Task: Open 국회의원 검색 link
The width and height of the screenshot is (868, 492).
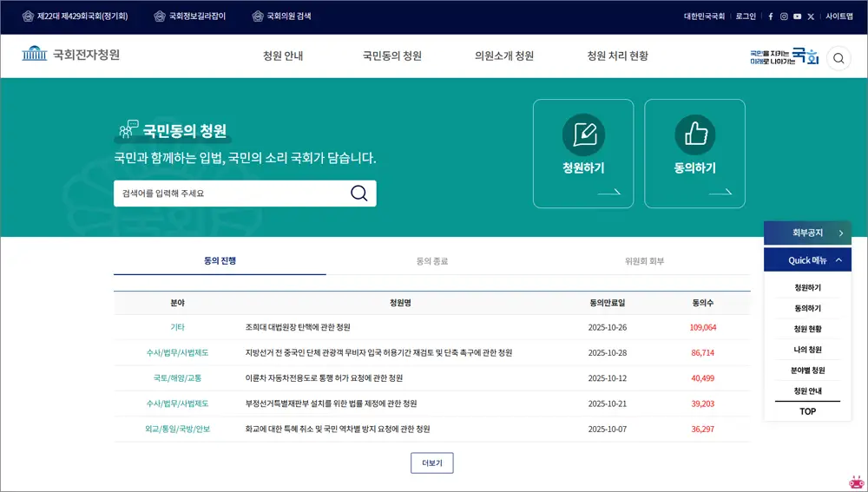Action: coord(289,16)
